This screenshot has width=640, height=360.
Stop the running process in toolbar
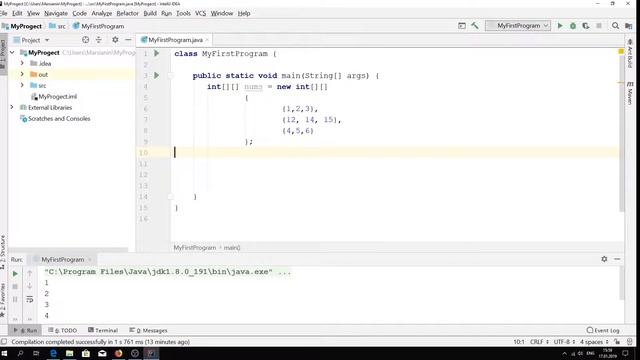pyautogui.click(x=599, y=26)
